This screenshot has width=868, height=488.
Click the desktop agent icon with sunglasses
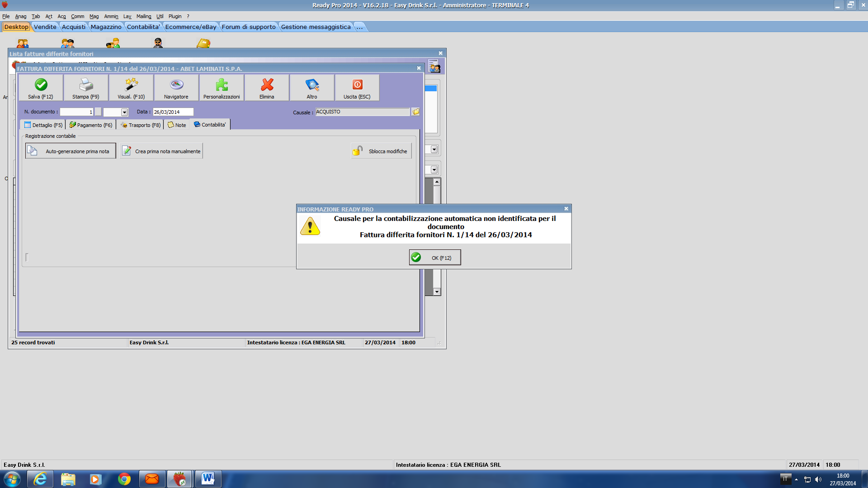[158, 43]
